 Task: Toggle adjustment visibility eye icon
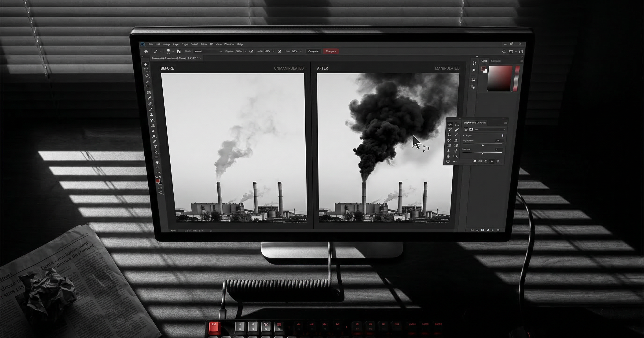tap(492, 161)
